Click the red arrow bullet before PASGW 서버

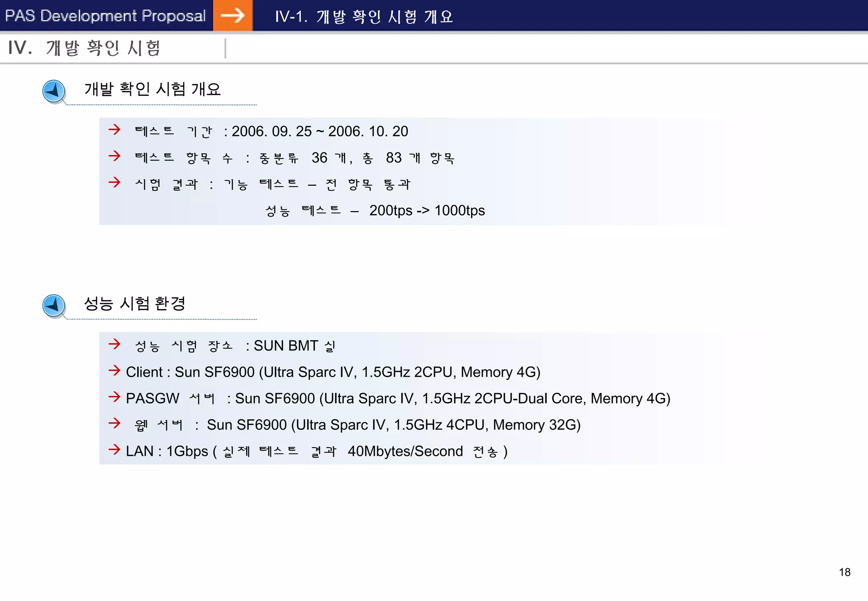tap(114, 397)
